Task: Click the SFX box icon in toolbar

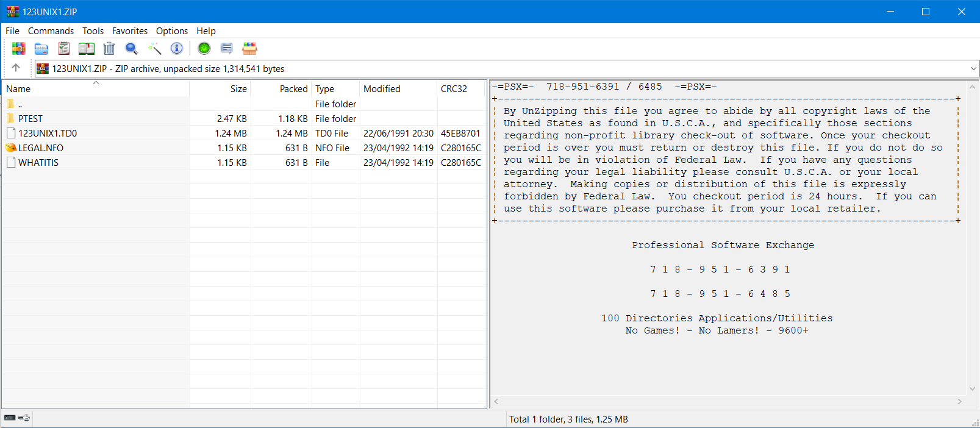Action: pos(249,48)
